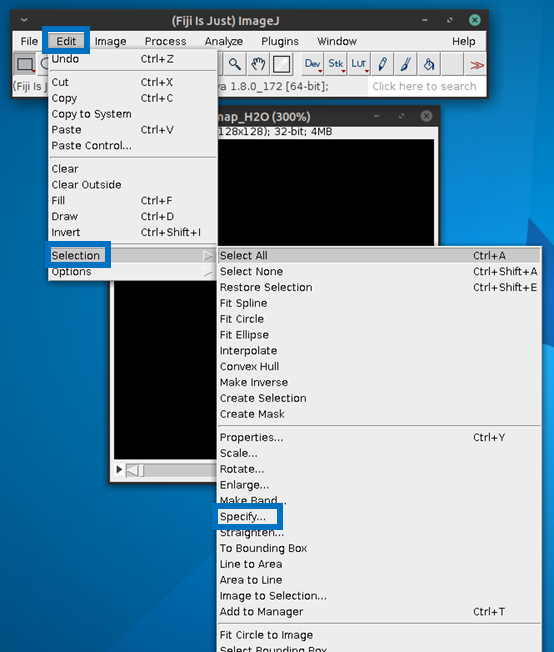Select the Flood fill bucket tool
The width and height of the screenshot is (554, 652).
[x=429, y=64]
